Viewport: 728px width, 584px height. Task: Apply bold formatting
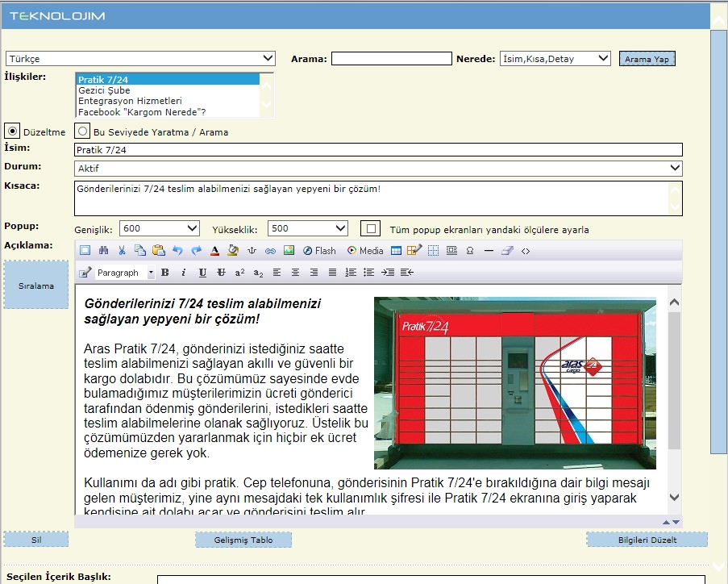tap(164, 273)
